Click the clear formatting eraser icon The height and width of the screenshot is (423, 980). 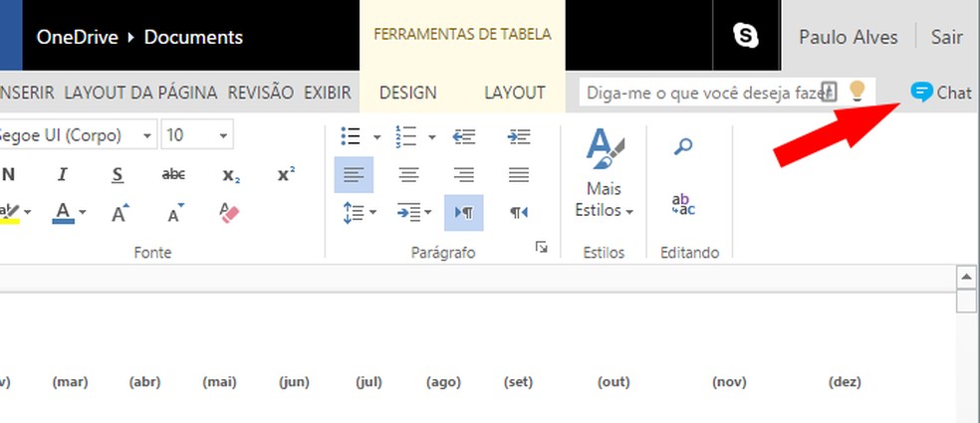pos(229,213)
